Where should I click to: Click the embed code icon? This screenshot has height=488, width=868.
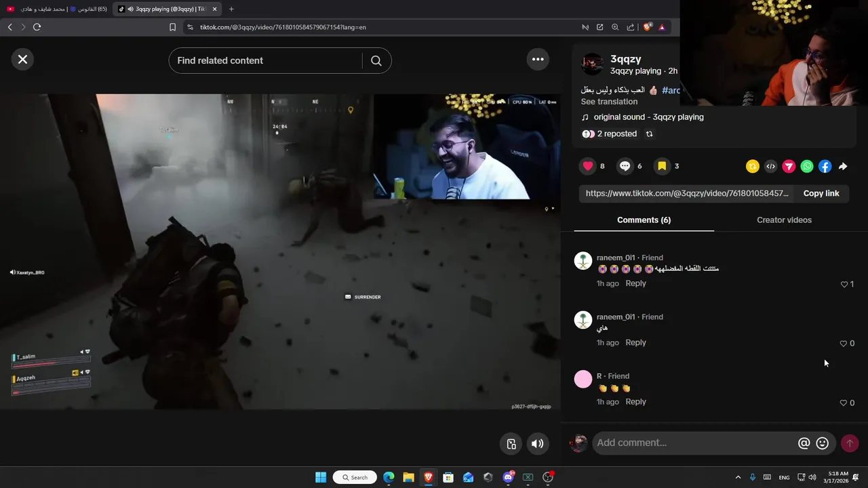[x=770, y=166]
